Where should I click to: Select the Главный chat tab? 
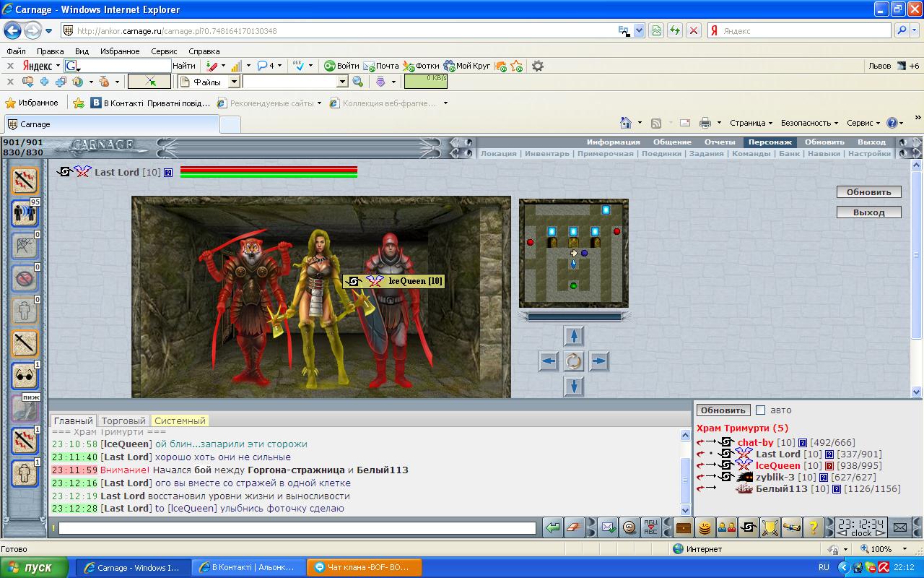(73, 420)
